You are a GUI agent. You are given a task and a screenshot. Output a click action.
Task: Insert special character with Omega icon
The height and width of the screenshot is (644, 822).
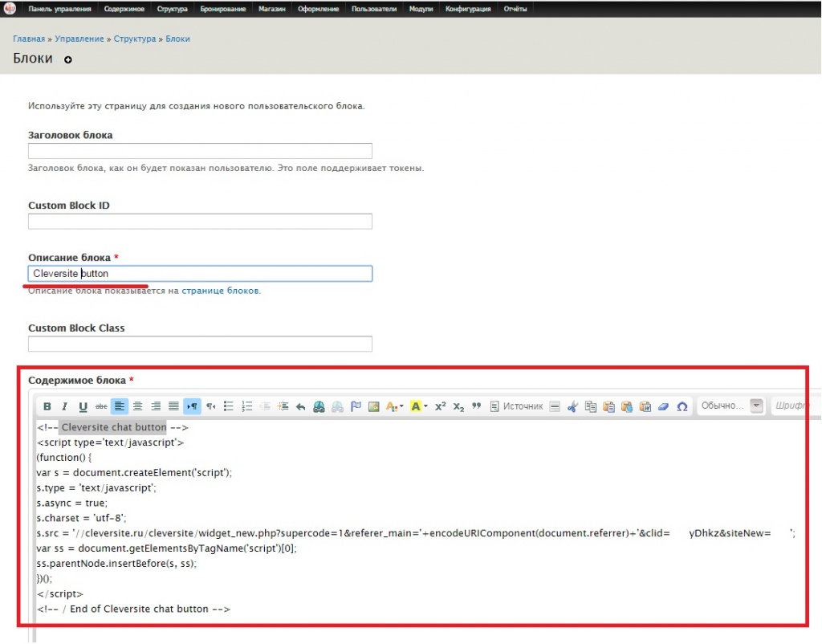click(x=682, y=406)
